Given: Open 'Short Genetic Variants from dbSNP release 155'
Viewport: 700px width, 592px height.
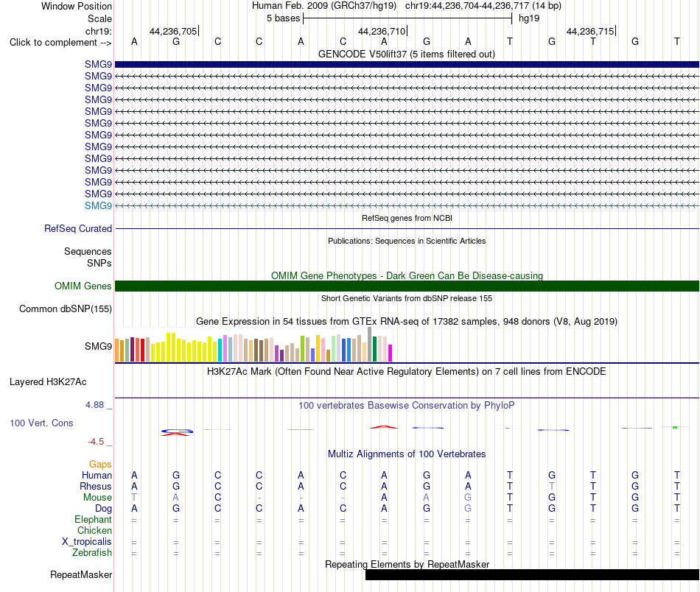Looking at the screenshot, I should (x=407, y=298).
